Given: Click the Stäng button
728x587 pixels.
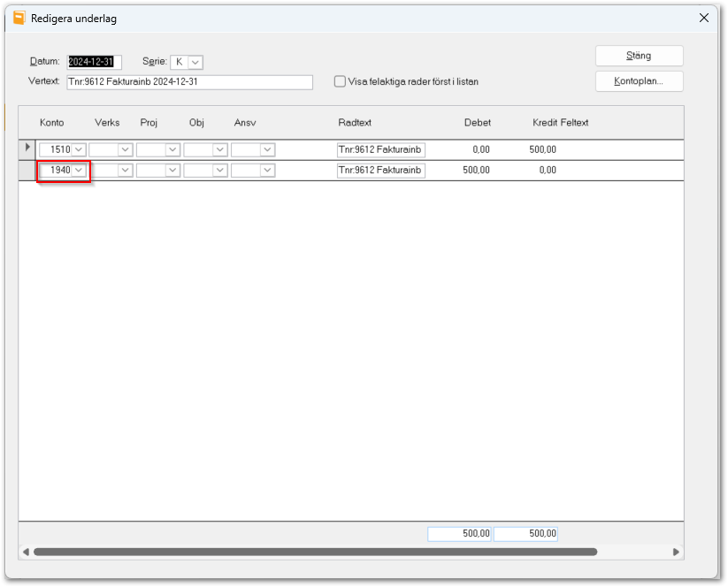Looking at the screenshot, I should 639,56.
